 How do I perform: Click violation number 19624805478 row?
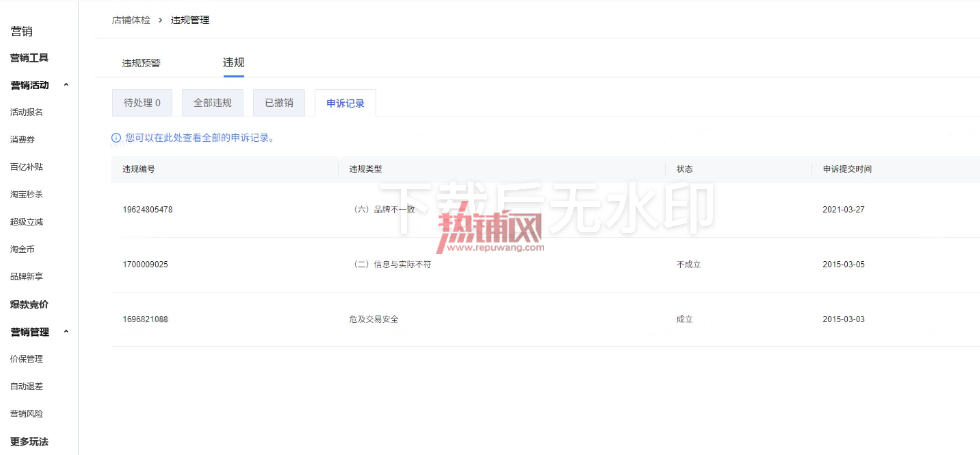[545, 210]
